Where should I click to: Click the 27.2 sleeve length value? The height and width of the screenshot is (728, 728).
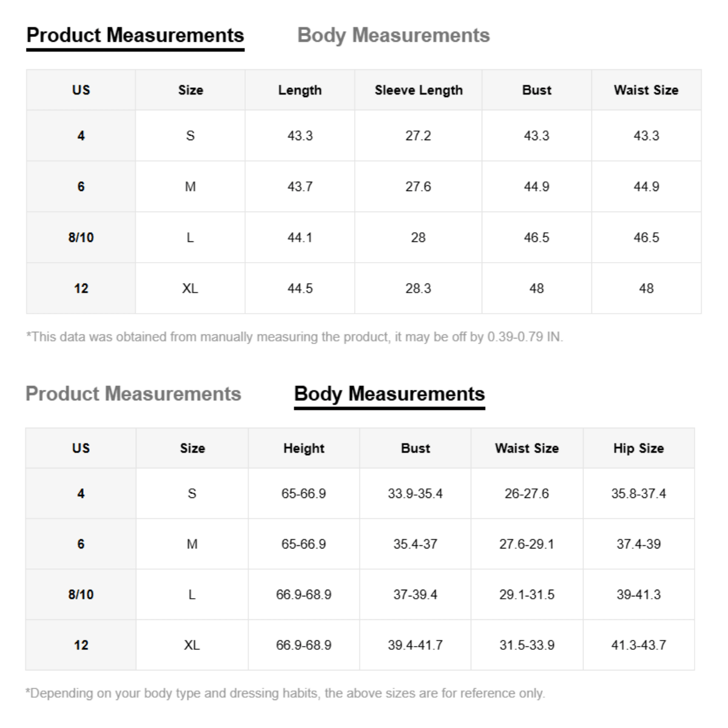pos(419,136)
